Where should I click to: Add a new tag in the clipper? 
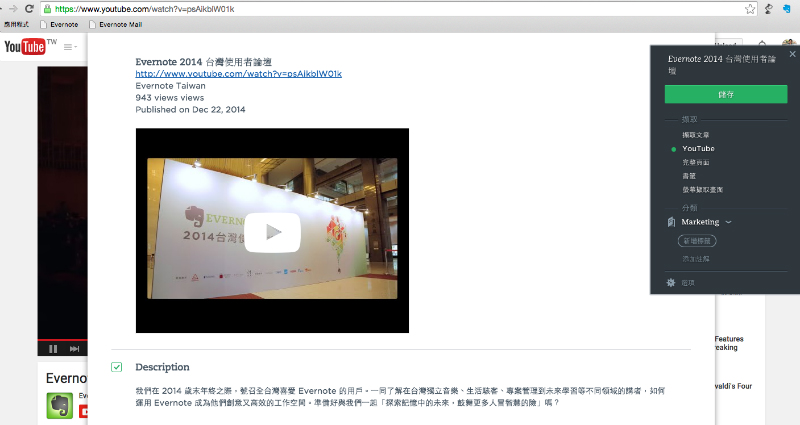(697, 241)
